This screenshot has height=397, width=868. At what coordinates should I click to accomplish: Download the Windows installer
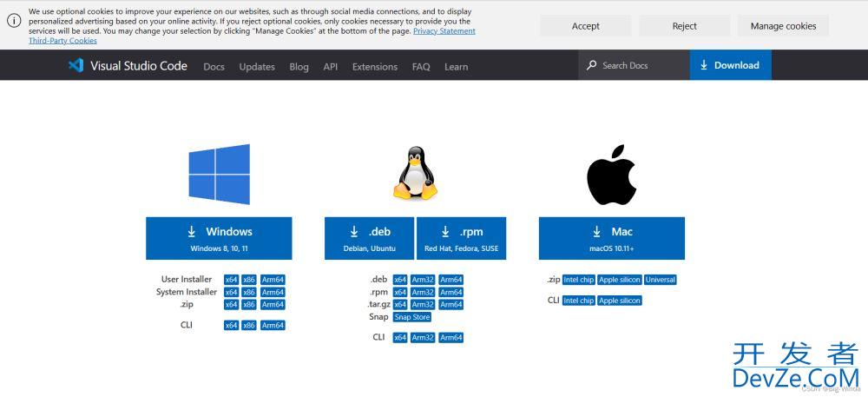[x=219, y=238]
